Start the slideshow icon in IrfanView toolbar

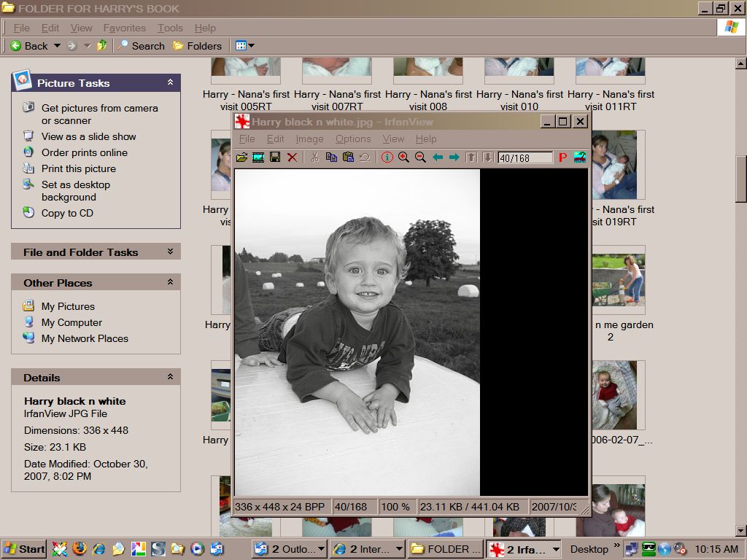click(x=258, y=157)
